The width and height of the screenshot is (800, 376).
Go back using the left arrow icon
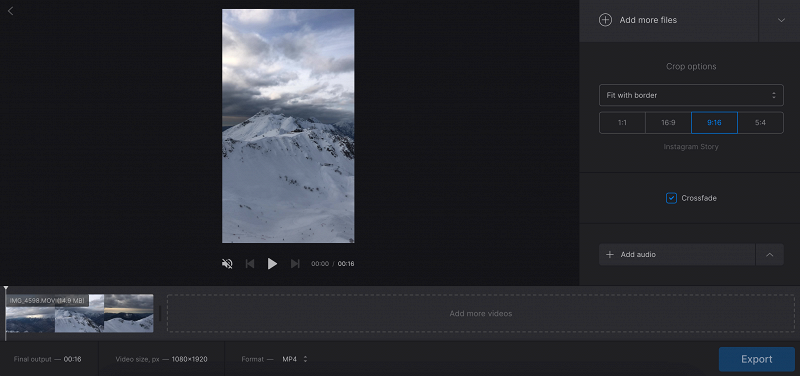pos(10,11)
